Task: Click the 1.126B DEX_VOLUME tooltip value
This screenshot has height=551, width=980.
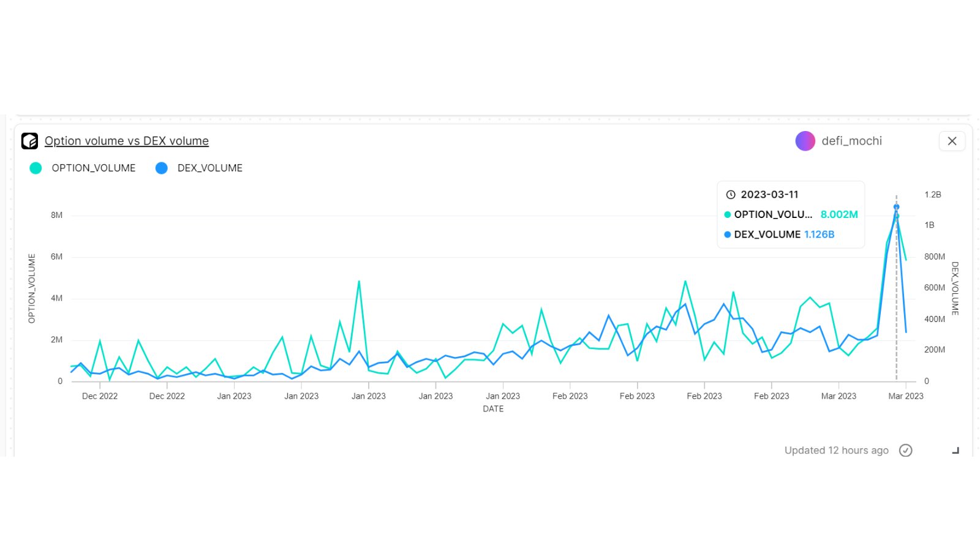Action: (x=819, y=234)
